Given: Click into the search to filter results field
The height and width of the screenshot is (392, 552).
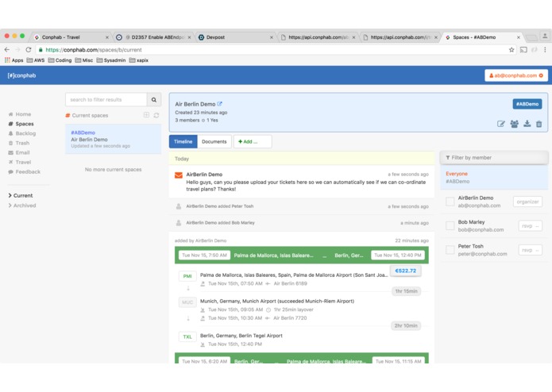Looking at the screenshot, I should (106, 100).
